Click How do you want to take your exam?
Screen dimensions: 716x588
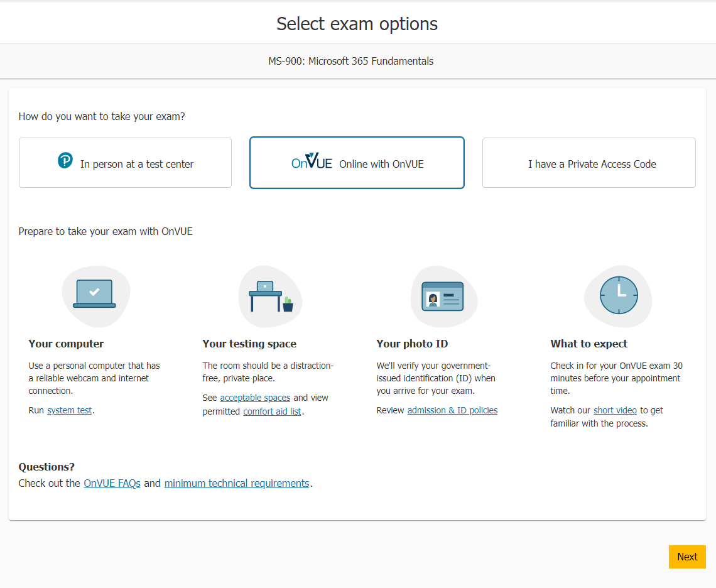point(102,116)
